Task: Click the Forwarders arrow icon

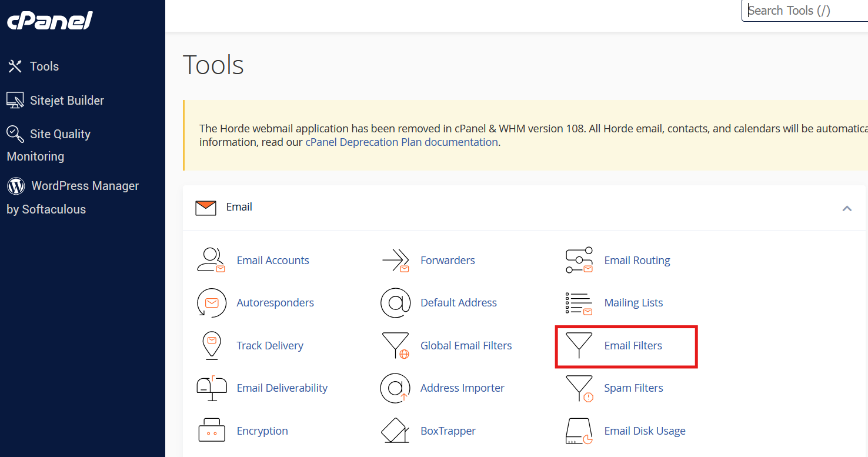Action: [395, 260]
